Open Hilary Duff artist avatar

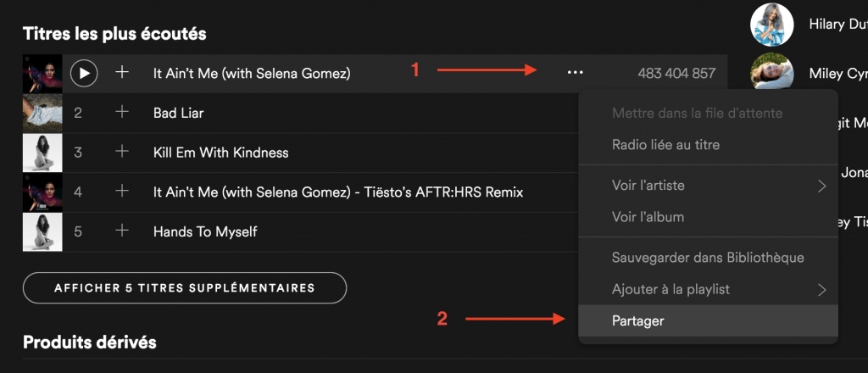tap(771, 24)
